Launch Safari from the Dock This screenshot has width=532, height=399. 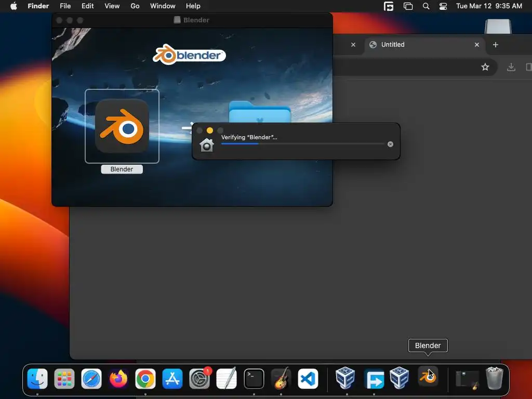(91, 379)
